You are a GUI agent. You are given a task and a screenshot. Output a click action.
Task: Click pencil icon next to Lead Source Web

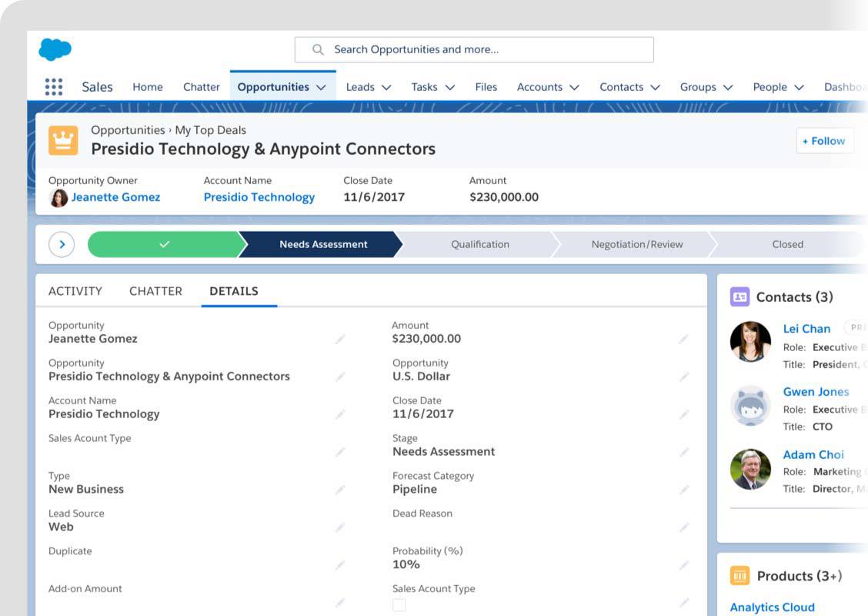(340, 527)
